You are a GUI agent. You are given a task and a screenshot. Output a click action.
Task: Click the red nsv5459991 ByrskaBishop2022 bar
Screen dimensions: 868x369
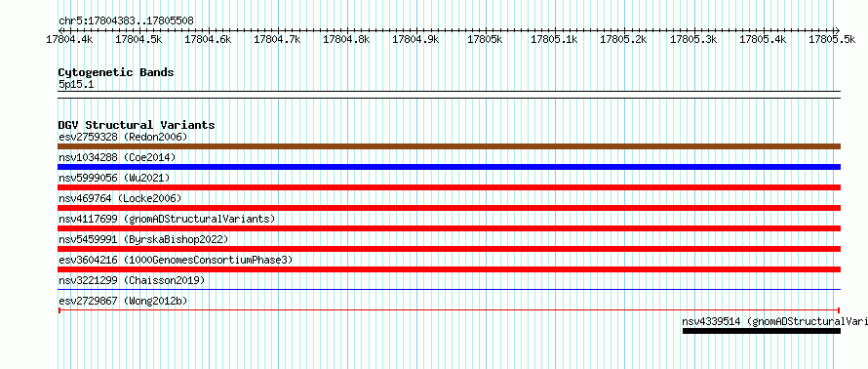tap(449, 249)
